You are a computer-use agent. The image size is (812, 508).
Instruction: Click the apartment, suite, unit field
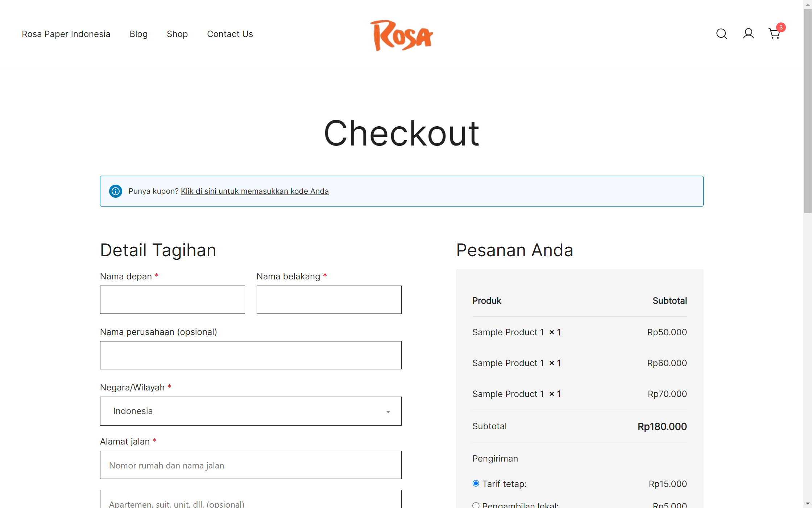tap(250, 501)
